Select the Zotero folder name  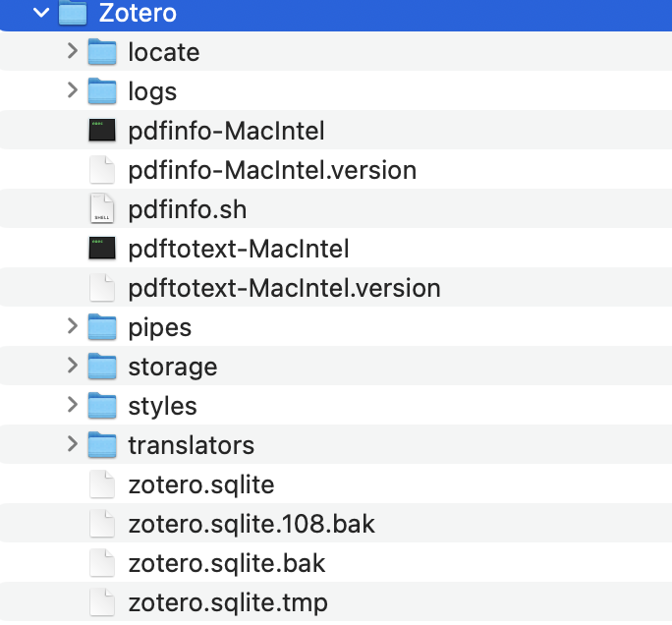(x=138, y=13)
